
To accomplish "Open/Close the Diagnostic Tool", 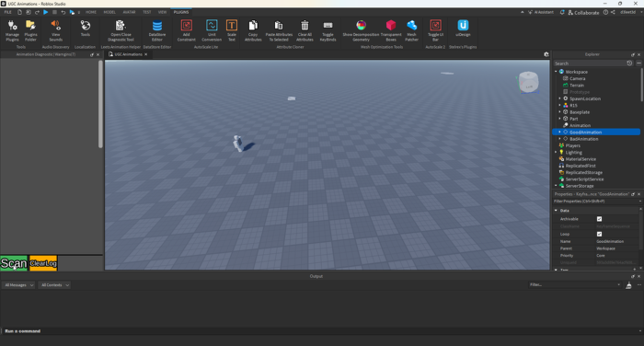I will (121, 30).
